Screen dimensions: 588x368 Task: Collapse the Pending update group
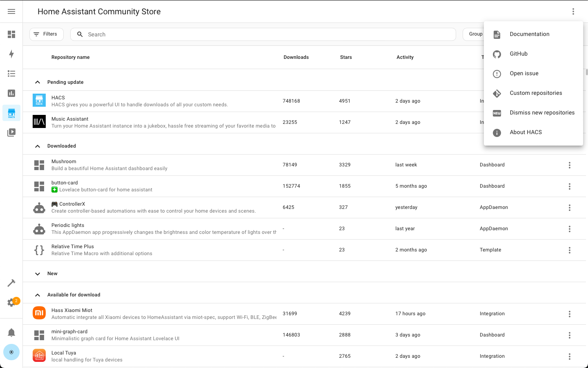coord(38,82)
